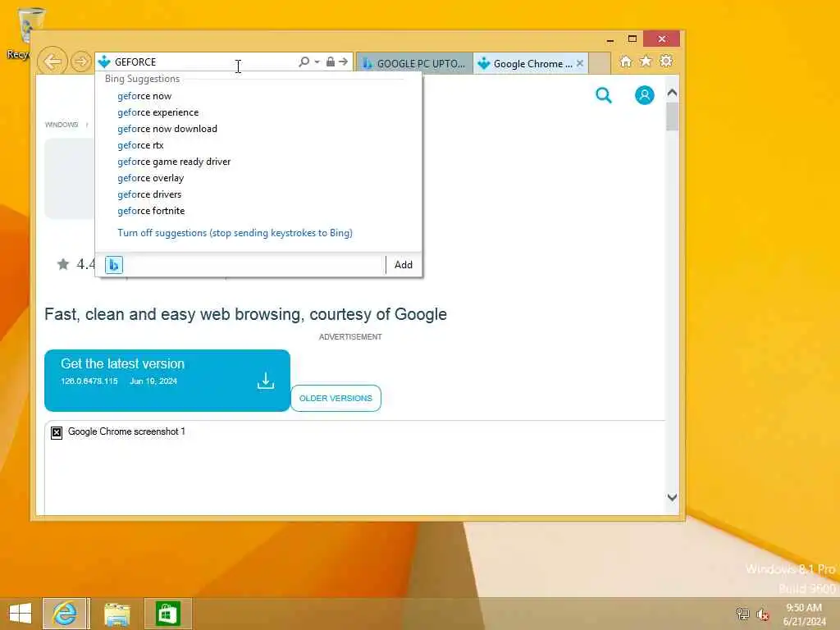The width and height of the screenshot is (840, 630).
Task: Open the user account profile icon
Action: tap(645, 95)
